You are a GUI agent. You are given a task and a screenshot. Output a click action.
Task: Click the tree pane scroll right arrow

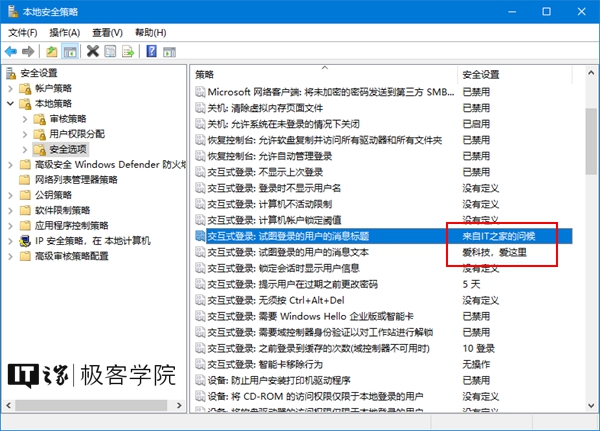click(x=179, y=405)
